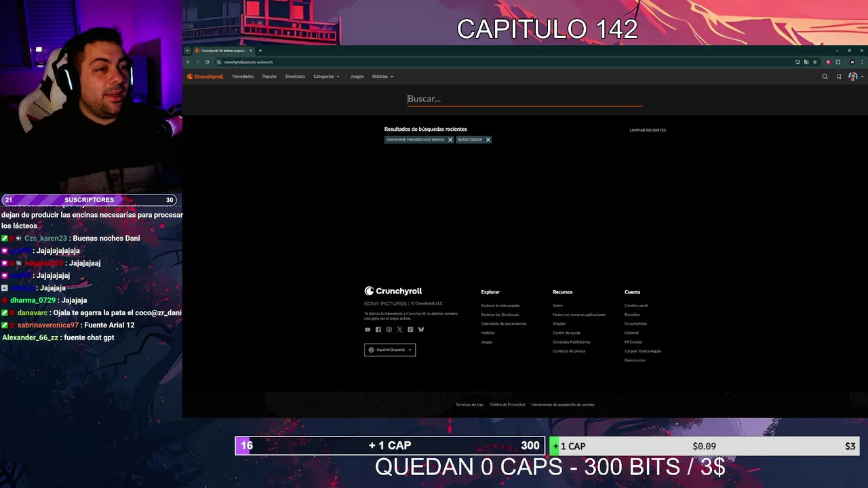Open Explorar lo más popular footer link

500,306
